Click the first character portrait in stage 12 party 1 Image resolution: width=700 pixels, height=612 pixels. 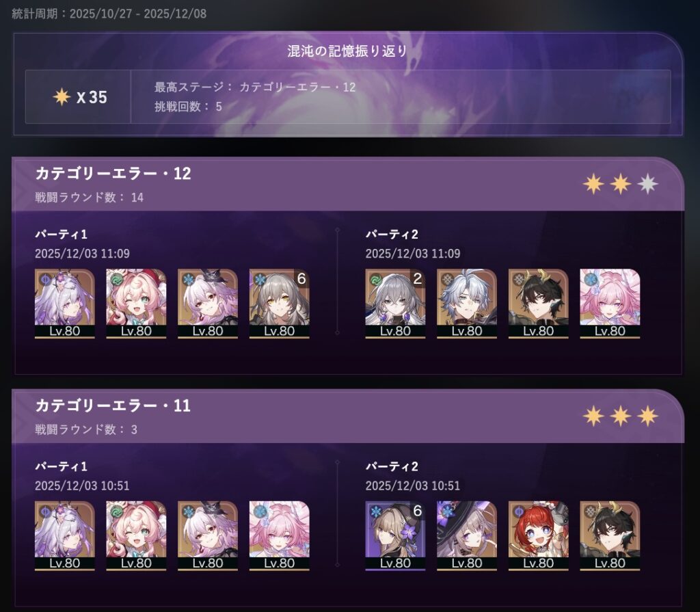pyautogui.click(x=65, y=304)
